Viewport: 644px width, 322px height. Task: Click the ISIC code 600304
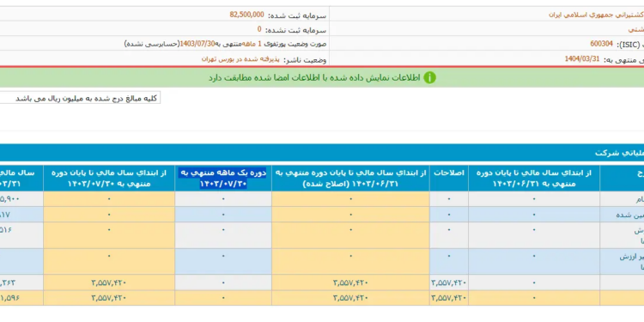click(x=602, y=44)
